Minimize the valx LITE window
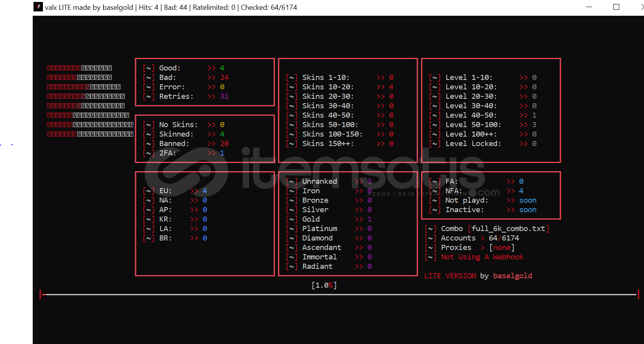Viewport: 644px width, 344px height. 589,7
